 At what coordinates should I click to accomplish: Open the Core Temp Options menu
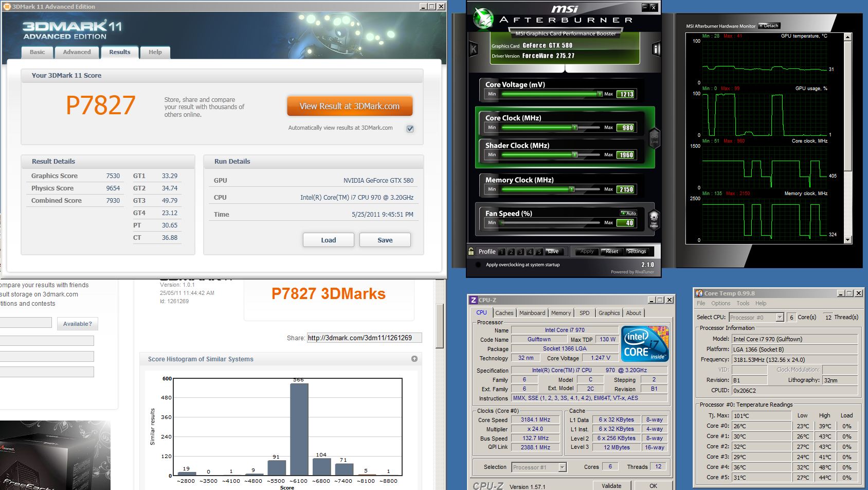point(721,303)
